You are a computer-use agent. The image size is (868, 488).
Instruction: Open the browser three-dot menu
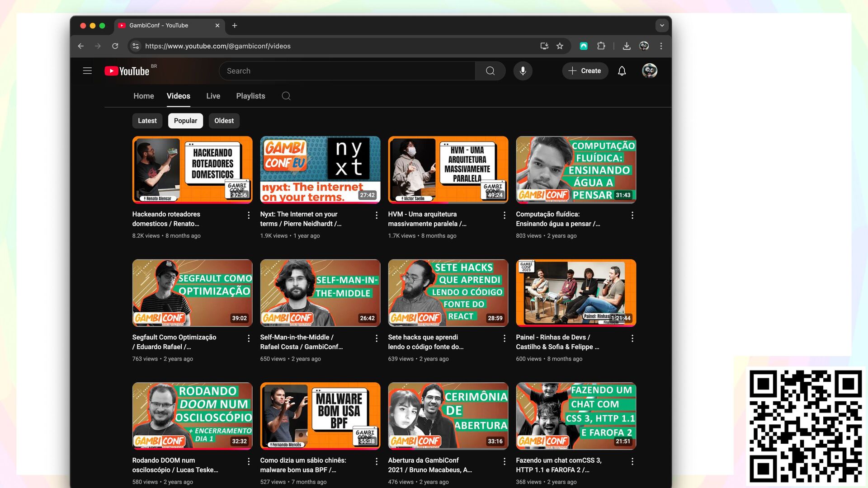tap(661, 46)
